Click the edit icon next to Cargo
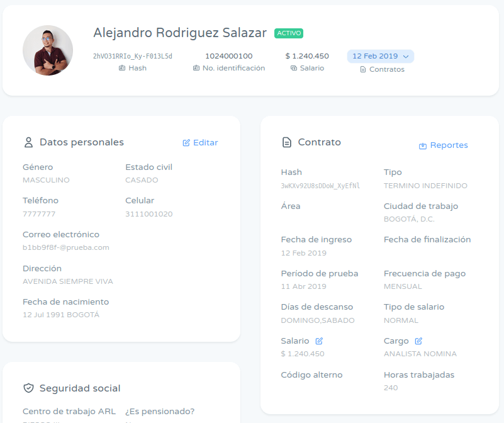The height and width of the screenshot is (423, 504). tap(418, 341)
